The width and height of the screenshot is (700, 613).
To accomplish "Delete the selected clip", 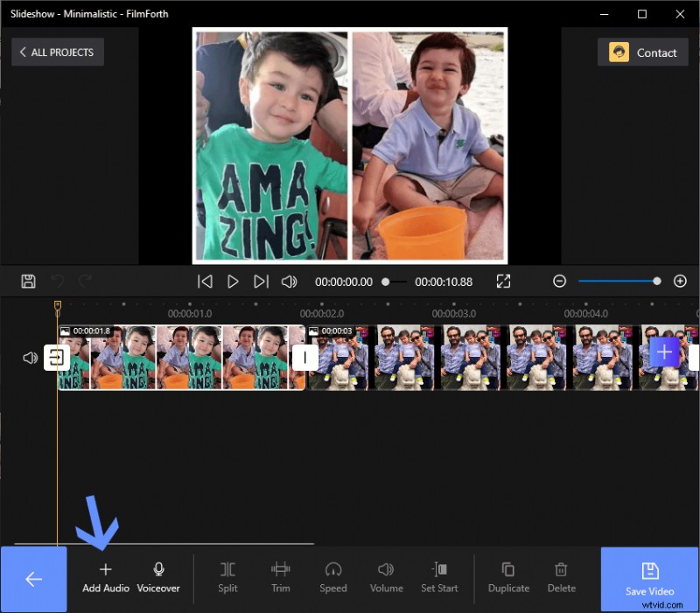I will click(561, 578).
